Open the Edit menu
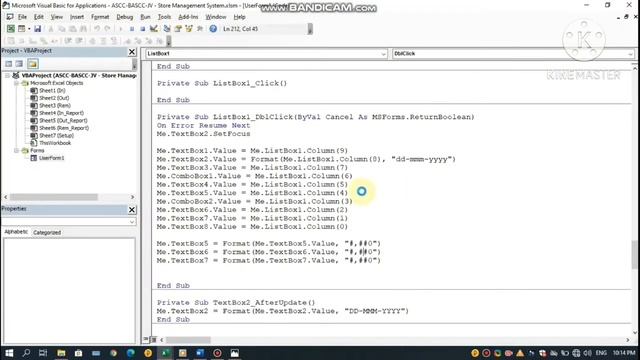The image size is (640, 360). click(38, 17)
